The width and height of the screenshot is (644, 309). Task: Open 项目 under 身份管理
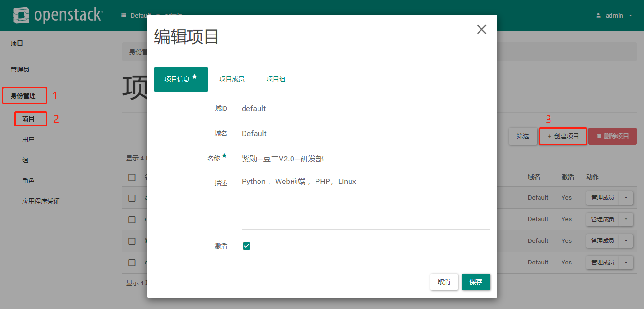(29, 119)
